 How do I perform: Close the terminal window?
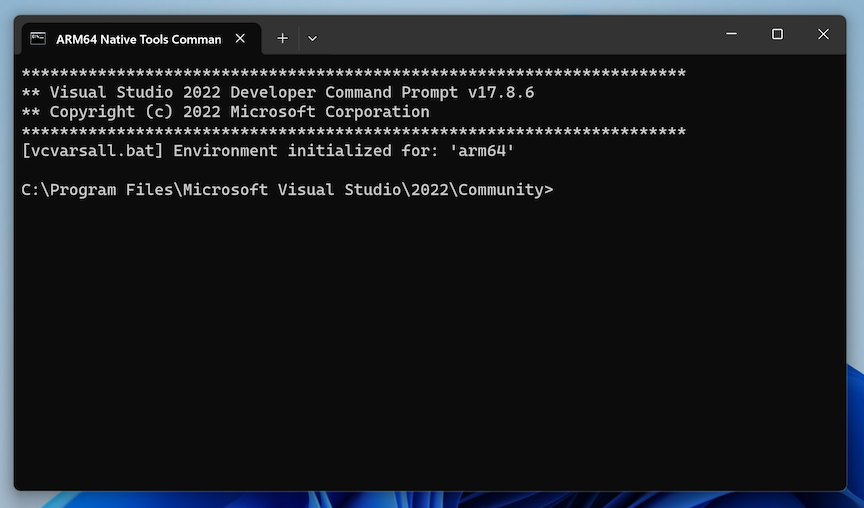[x=823, y=34]
